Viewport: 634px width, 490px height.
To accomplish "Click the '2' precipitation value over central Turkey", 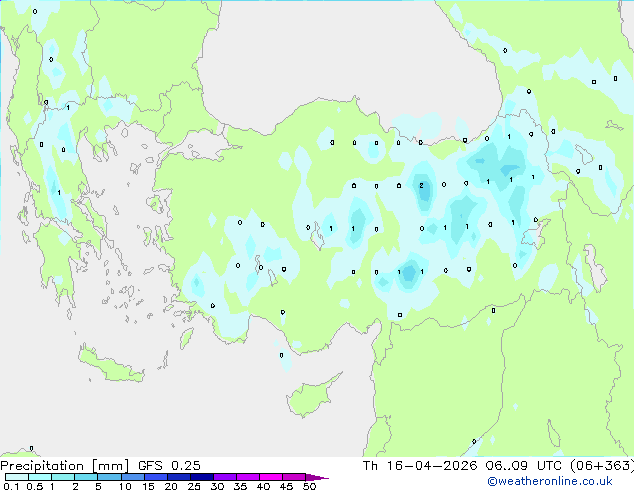I will coord(421,186).
